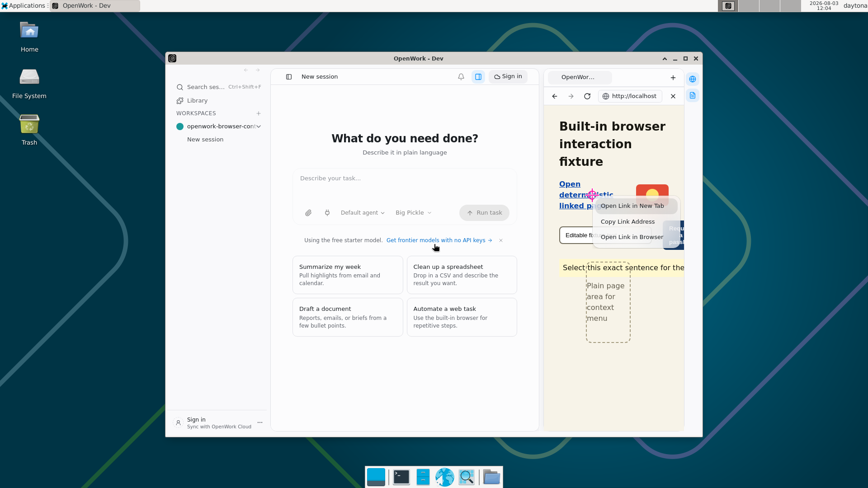Choose Open Link in Browser
The height and width of the screenshot is (488, 868).
tap(636, 237)
